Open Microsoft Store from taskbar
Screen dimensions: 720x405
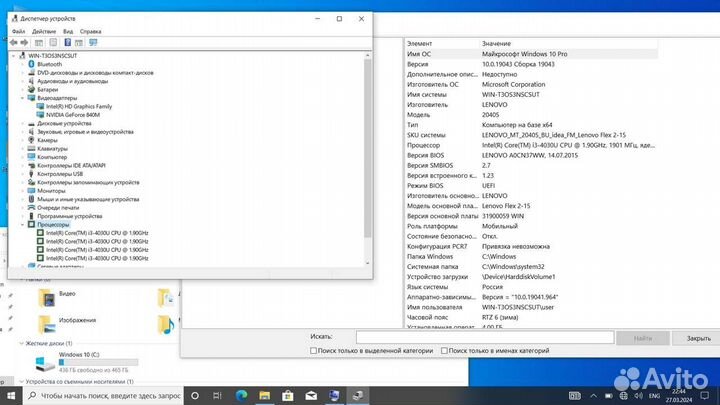coord(288,395)
